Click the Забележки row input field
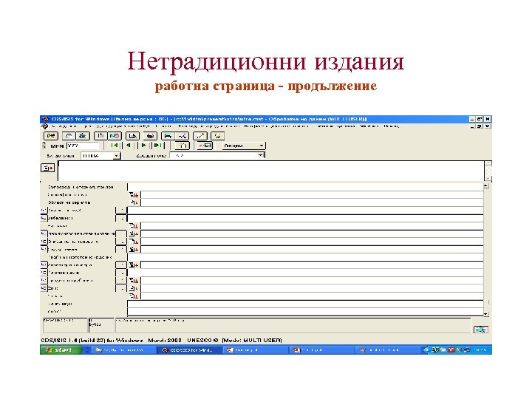Viewport: 532px width, 399px height. [x=305, y=218]
